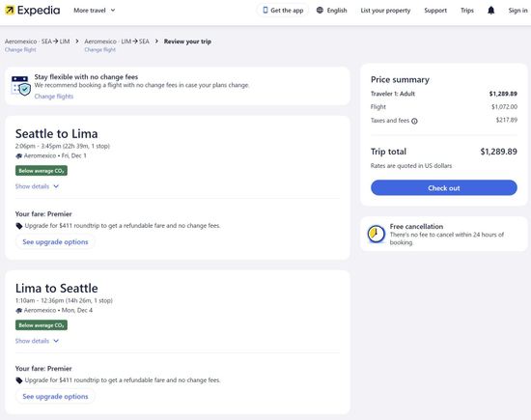
Task: Click the phone icon in Get the app
Action: 265,11
